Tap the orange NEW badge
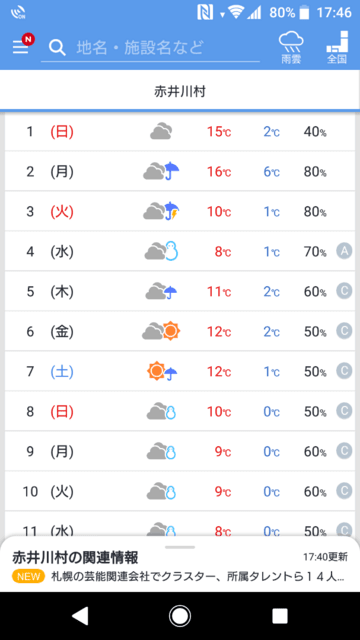 (29, 577)
